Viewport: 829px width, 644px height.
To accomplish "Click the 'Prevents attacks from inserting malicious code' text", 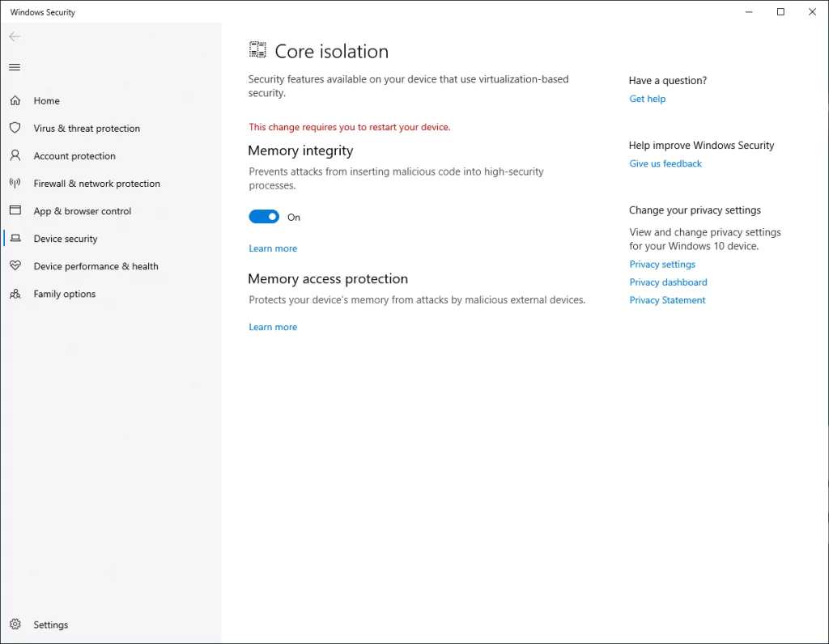I will point(396,178).
